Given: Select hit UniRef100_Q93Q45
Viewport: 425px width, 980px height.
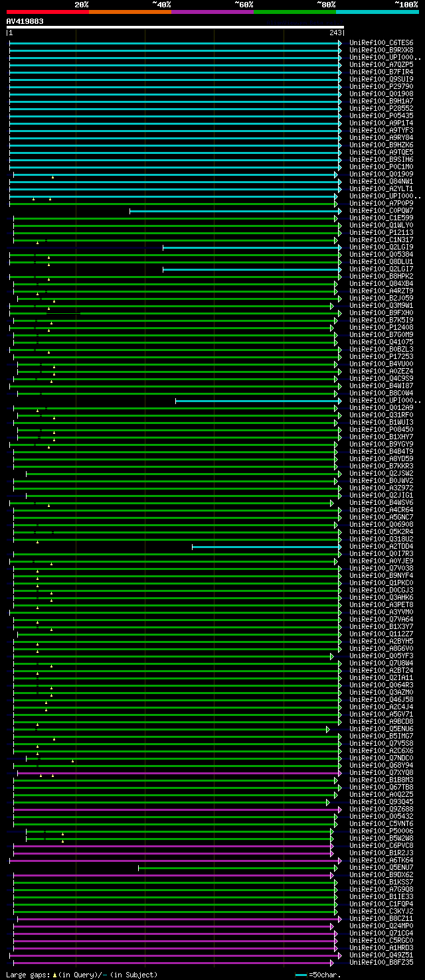Looking at the screenshot, I should click(x=381, y=802).
